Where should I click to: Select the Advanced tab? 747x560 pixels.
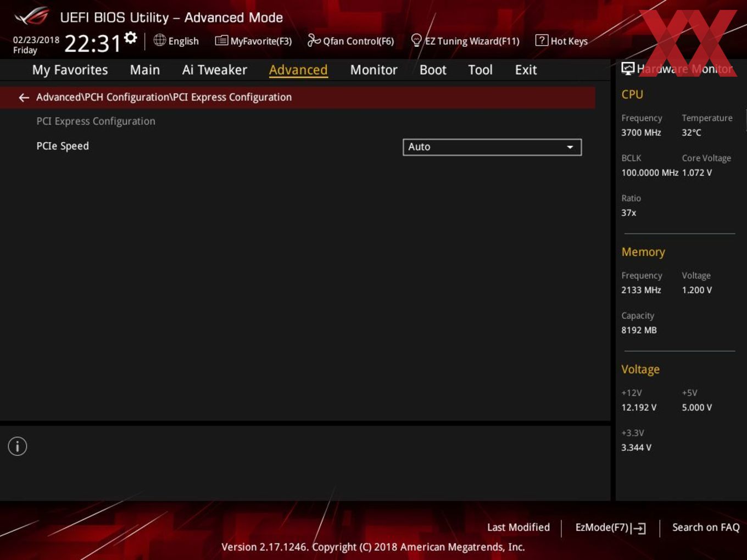tap(298, 70)
